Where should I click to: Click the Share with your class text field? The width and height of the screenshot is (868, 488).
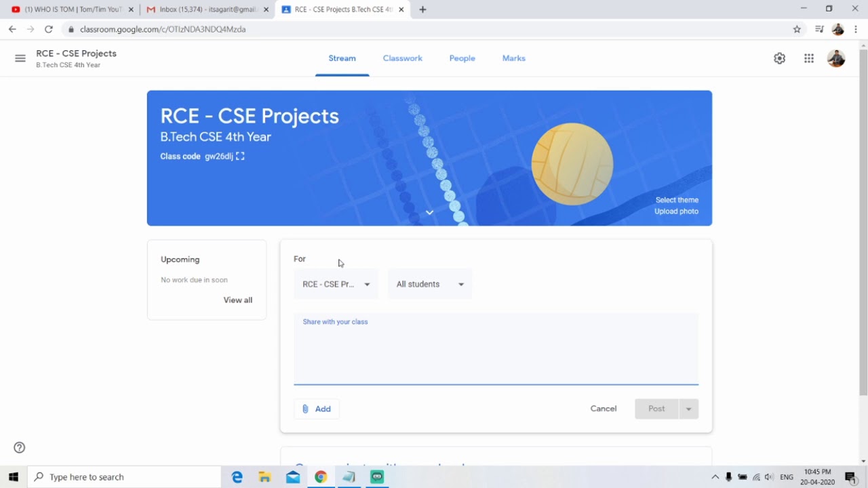click(496, 348)
